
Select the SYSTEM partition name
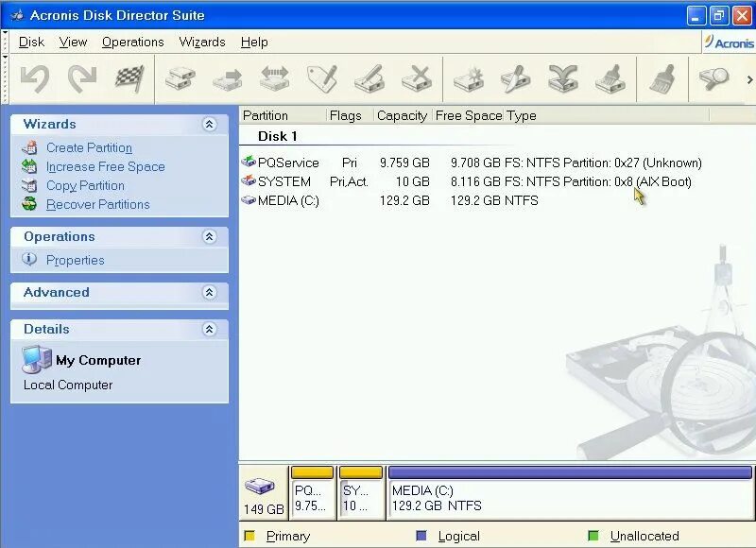click(x=284, y=181)
